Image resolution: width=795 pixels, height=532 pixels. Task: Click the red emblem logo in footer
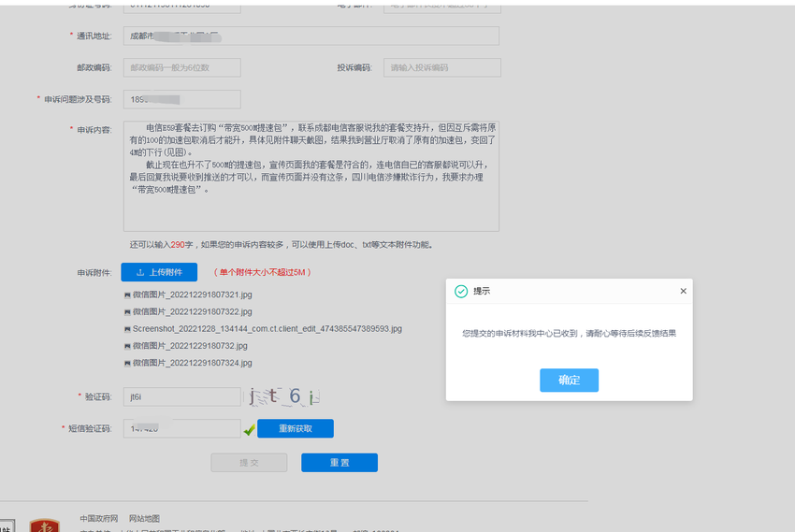pyautogui.click(x=45, y=525)
